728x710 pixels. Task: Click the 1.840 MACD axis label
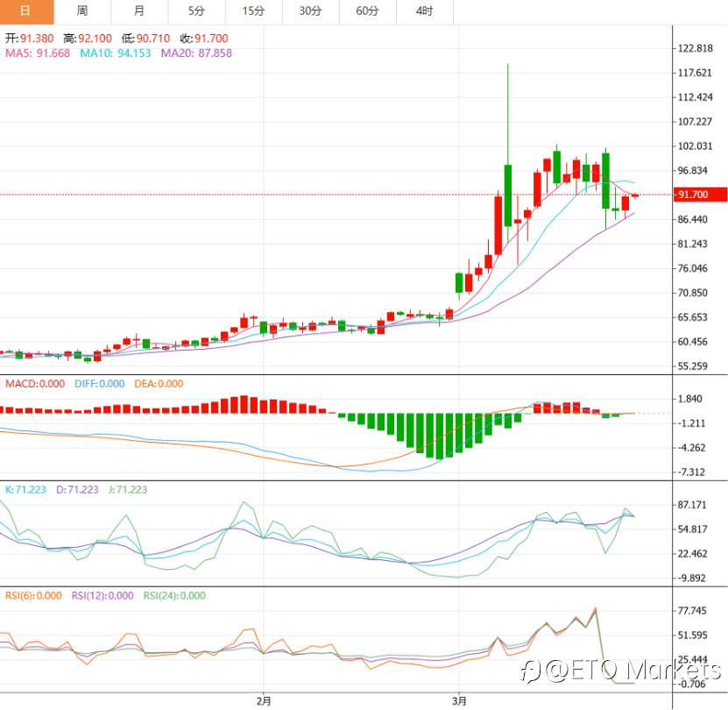point(690,399)
